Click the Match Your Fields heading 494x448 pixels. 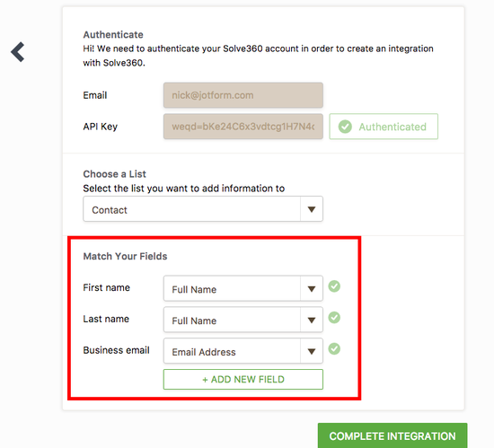pos(125,256)
